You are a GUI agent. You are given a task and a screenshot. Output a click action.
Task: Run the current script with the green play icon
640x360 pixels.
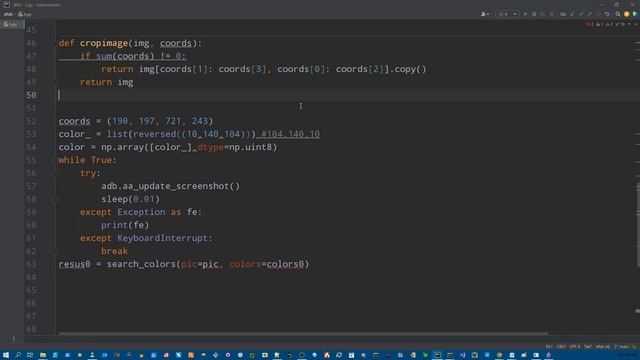tap(525, 14)
